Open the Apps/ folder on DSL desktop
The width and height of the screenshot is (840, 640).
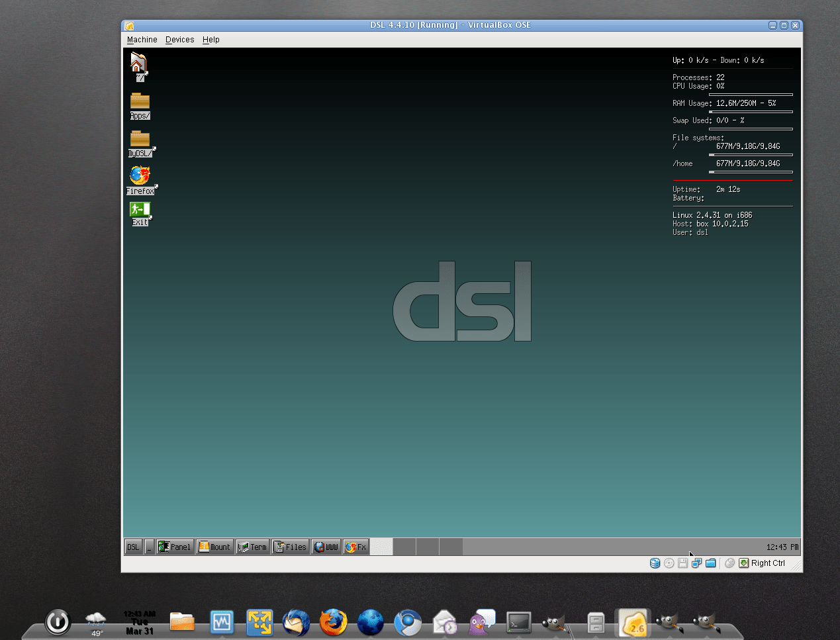(140, 106)
